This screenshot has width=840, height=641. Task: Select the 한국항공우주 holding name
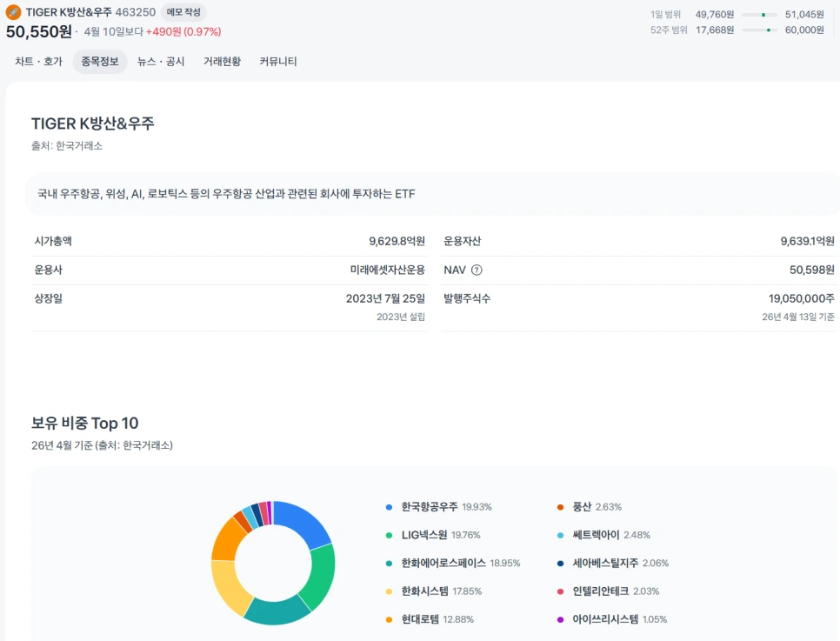point(429,506)
